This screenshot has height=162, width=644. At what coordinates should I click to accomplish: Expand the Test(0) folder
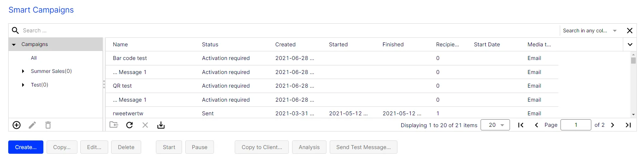click(23, 85)
